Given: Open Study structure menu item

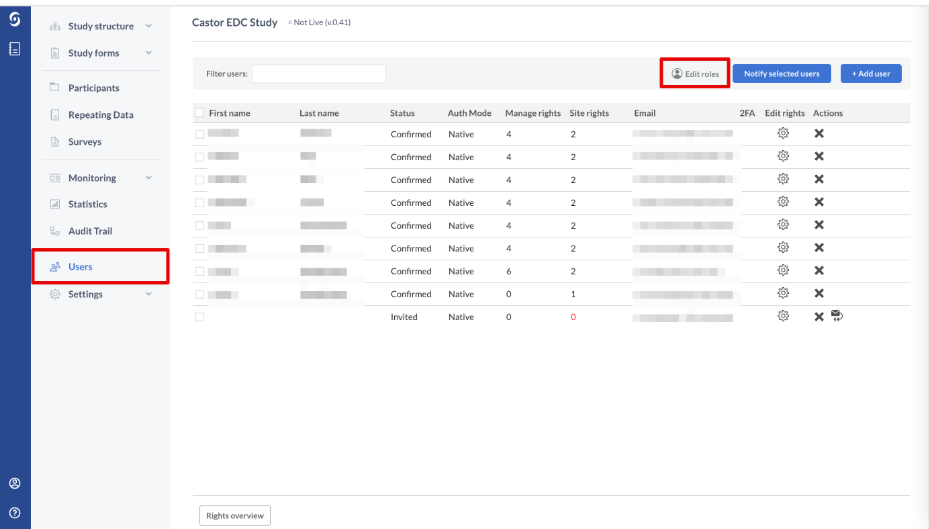Looking at the screenshot, I should (101, 26).
